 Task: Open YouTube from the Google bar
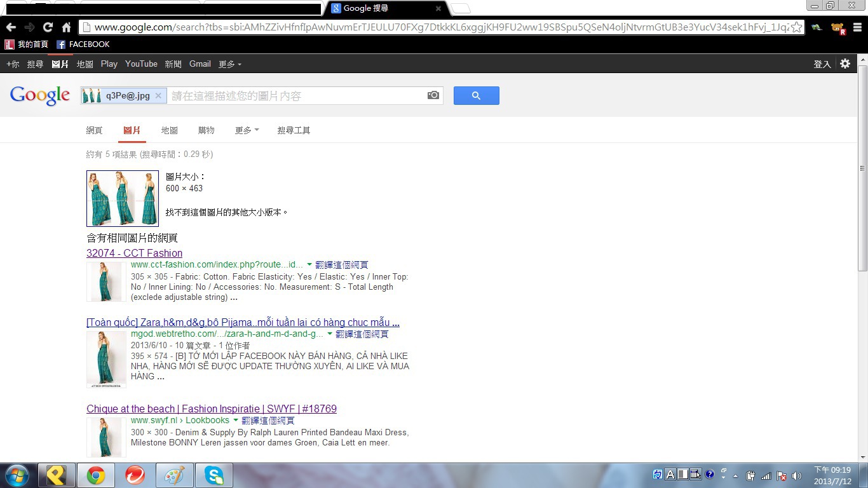click(x=141, y=64)
